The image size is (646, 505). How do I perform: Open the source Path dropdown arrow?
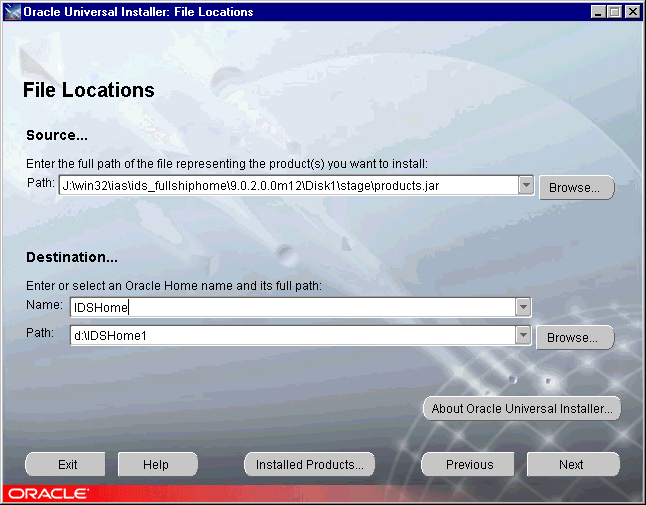click(x=526, y=185)
